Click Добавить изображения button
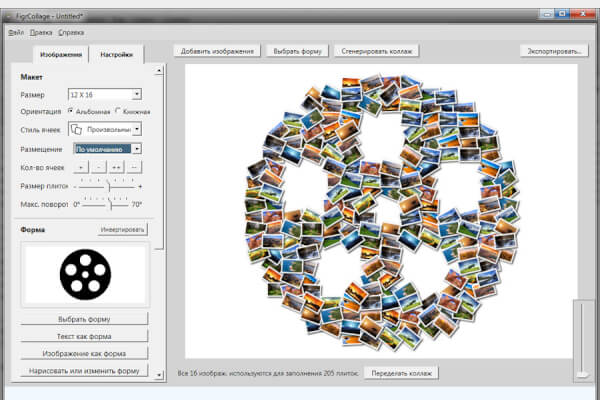 pyautogui.click(x=217, y=51)
